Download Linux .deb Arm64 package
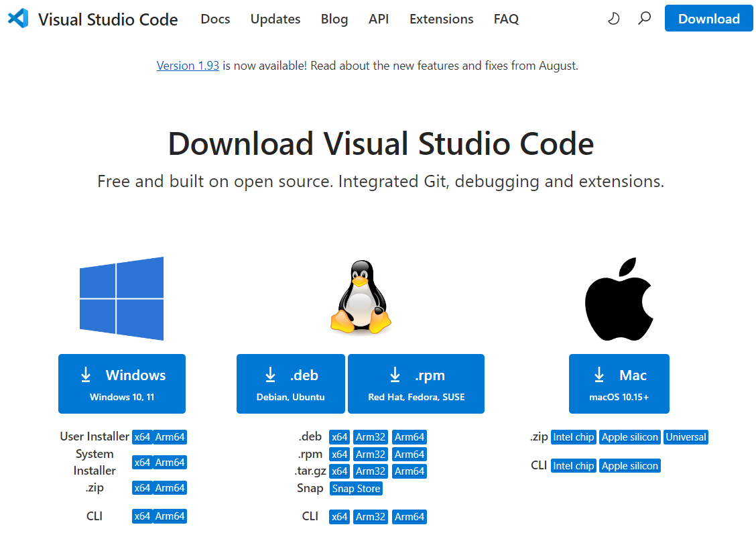 point(409,437)
